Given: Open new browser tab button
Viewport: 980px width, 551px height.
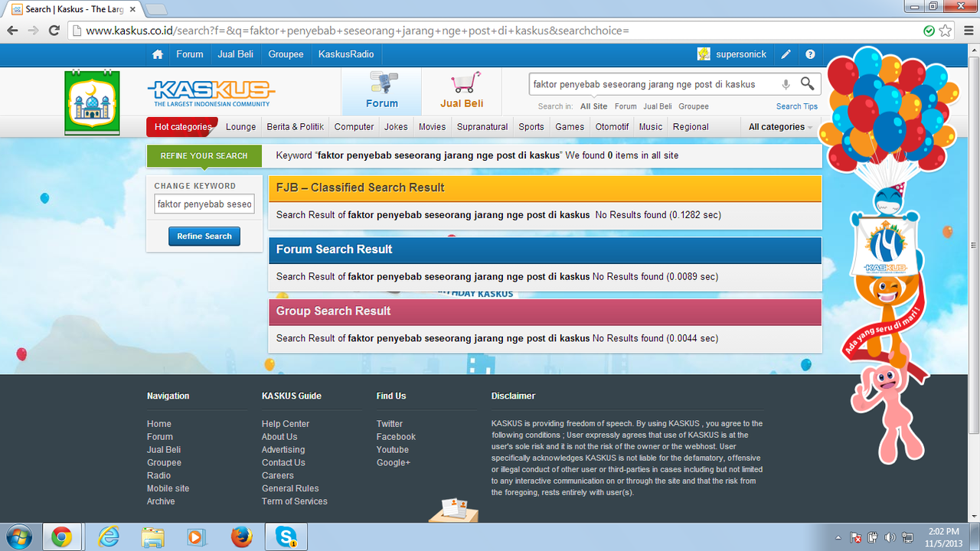Looking at the screenshot, I should 156,9.
